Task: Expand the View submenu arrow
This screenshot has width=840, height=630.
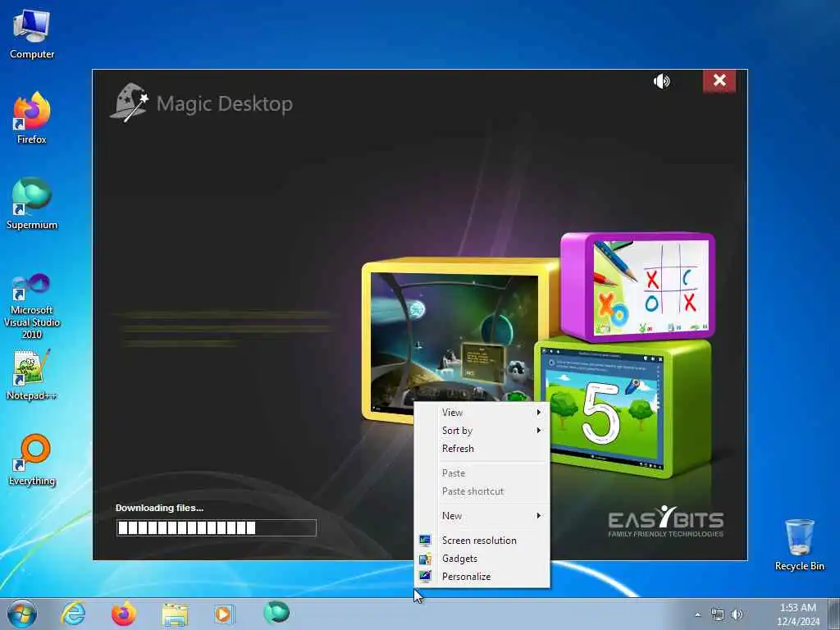Action: coord(539,413)
